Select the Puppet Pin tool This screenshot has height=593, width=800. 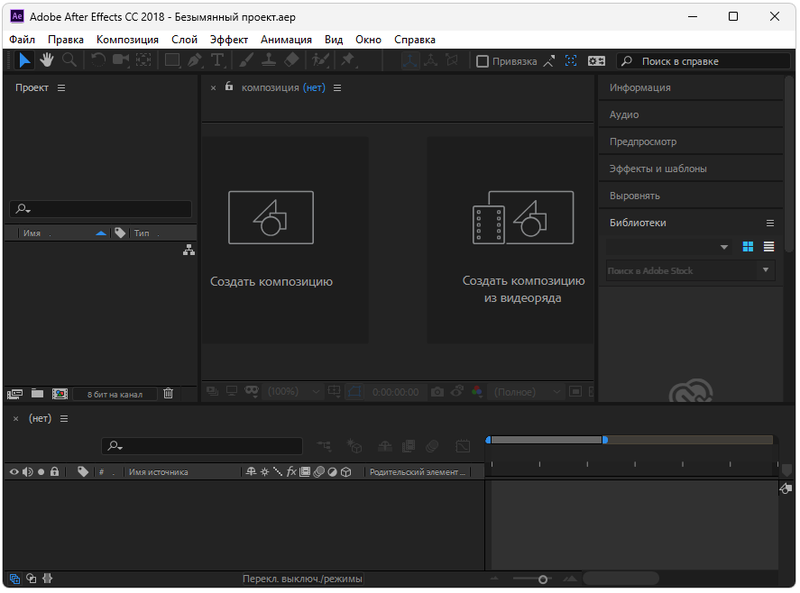point(348,60)
